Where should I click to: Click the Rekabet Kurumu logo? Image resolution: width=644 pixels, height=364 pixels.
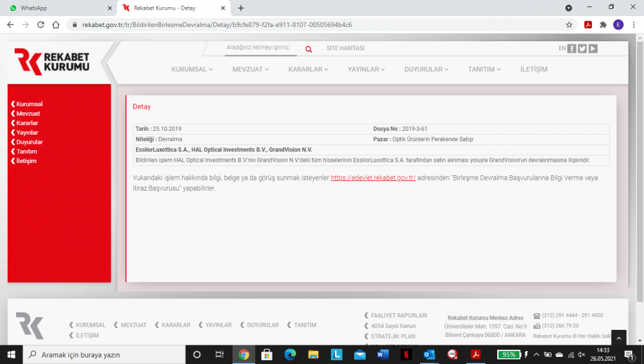[52, 62]
